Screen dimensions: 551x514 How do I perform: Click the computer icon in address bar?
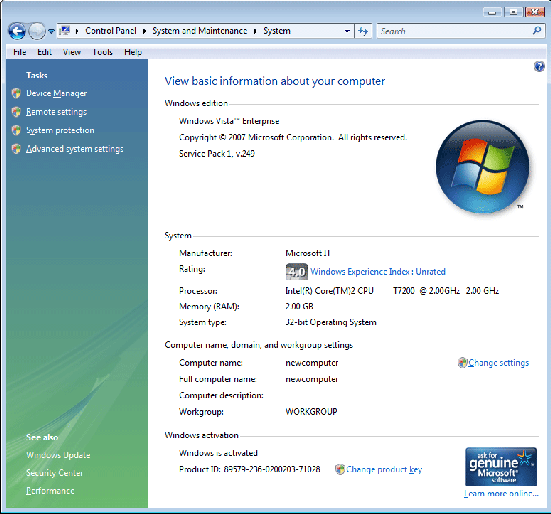coord(64,31)
